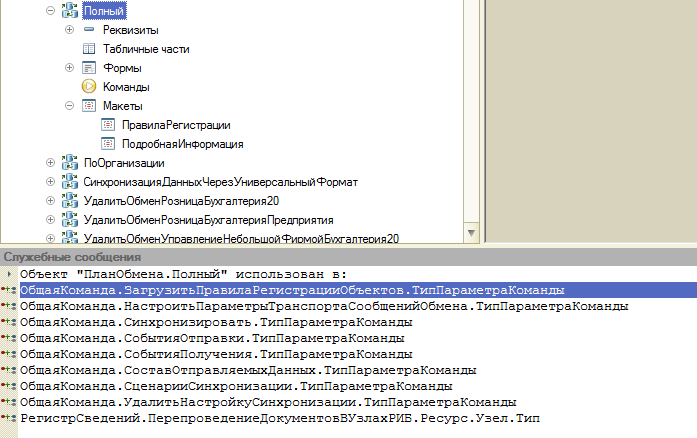Select the ОбщаяКоманда.СобытияОтправки message line
697x438 pixels.
click(212, 338)
